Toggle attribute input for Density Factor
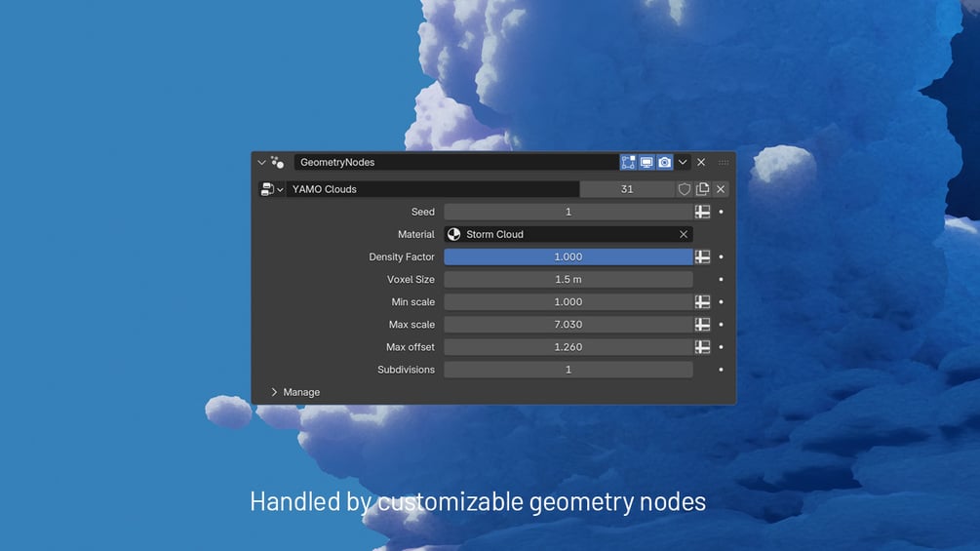980x551 pixels. (x=702, y=256)
